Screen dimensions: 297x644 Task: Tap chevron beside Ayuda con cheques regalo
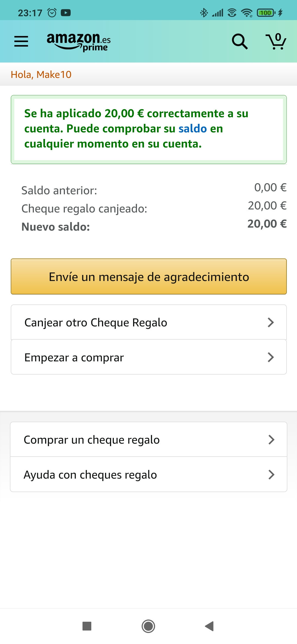click(271, 475)
